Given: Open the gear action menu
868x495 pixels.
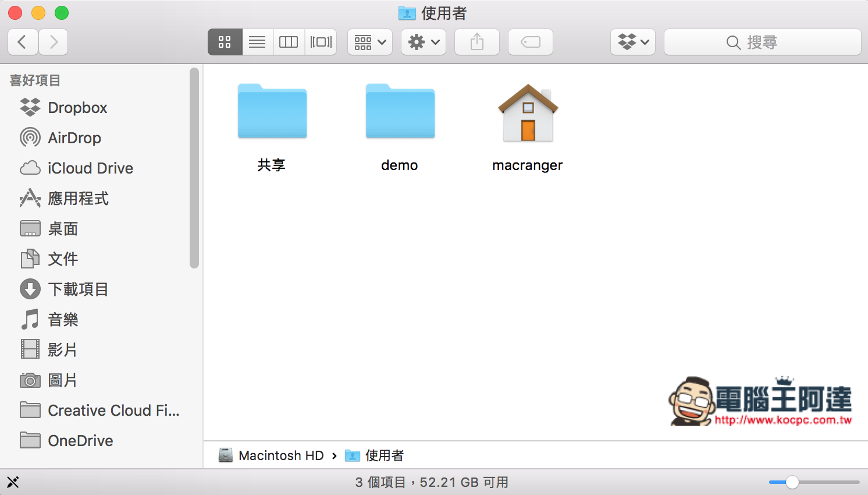Looking at the screenshot, I should 424,42.
